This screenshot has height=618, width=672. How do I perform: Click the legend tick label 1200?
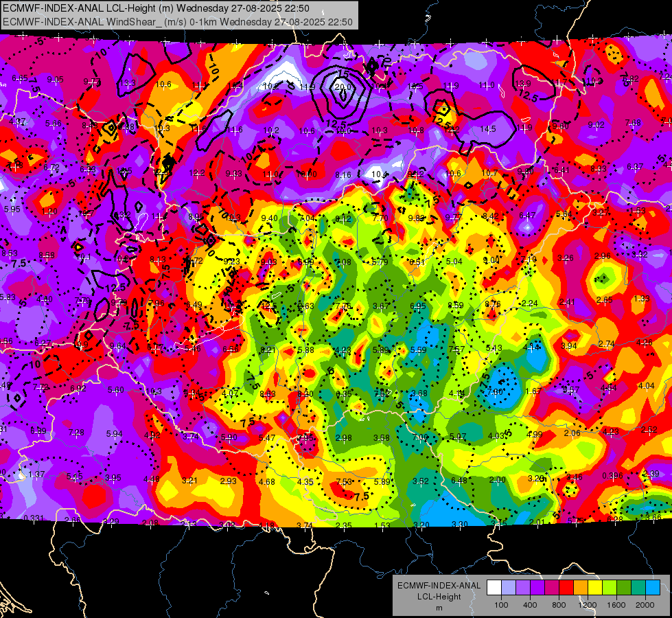587,605
